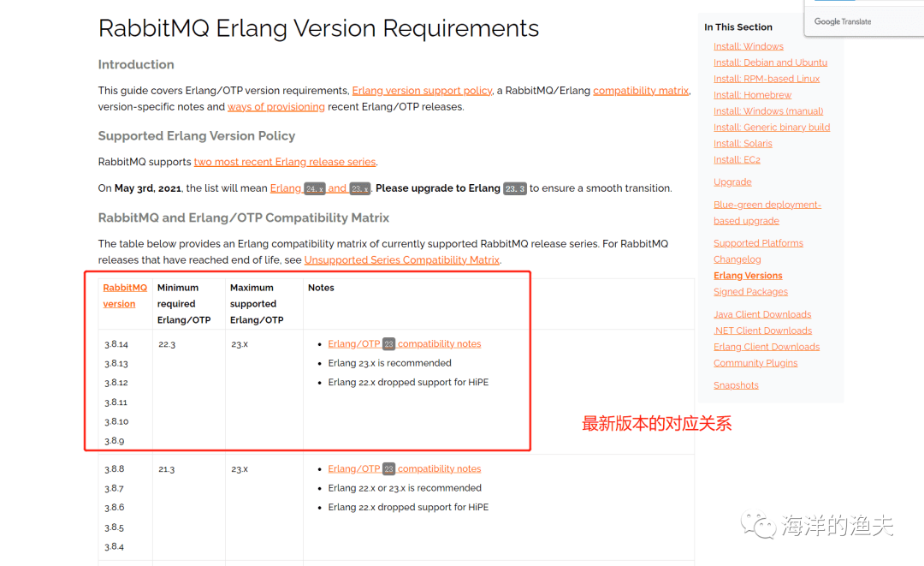This screenshot has width=924, height=566.
Task: Open the Snapshots link
Action: [736, 385]
